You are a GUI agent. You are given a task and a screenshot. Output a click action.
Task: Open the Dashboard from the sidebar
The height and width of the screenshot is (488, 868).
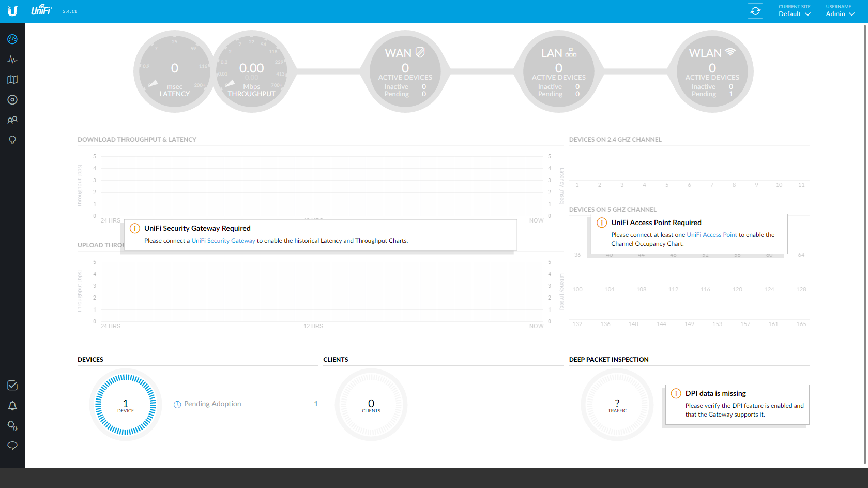[x=12, y=39]
